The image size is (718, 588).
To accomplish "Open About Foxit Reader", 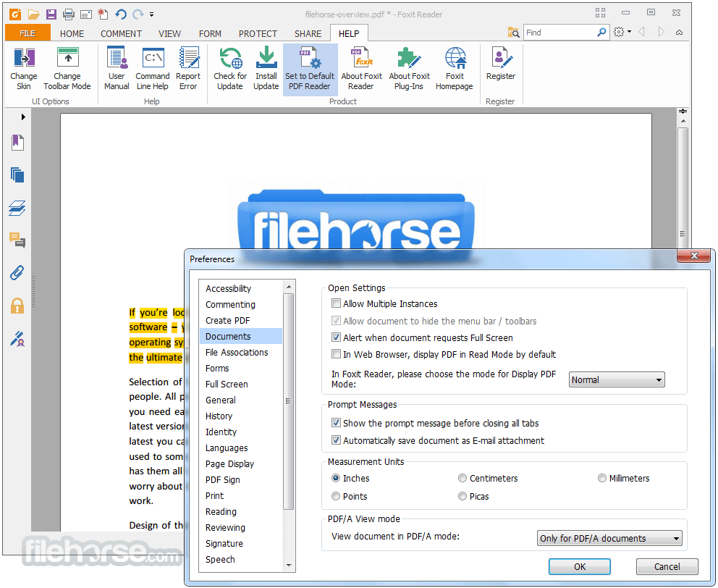I will pos(361,69).
